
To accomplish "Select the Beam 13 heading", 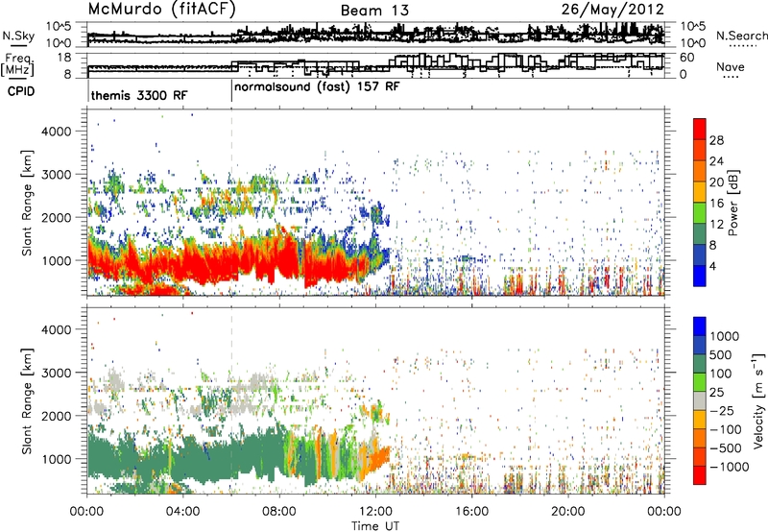I will coord(374,11).
